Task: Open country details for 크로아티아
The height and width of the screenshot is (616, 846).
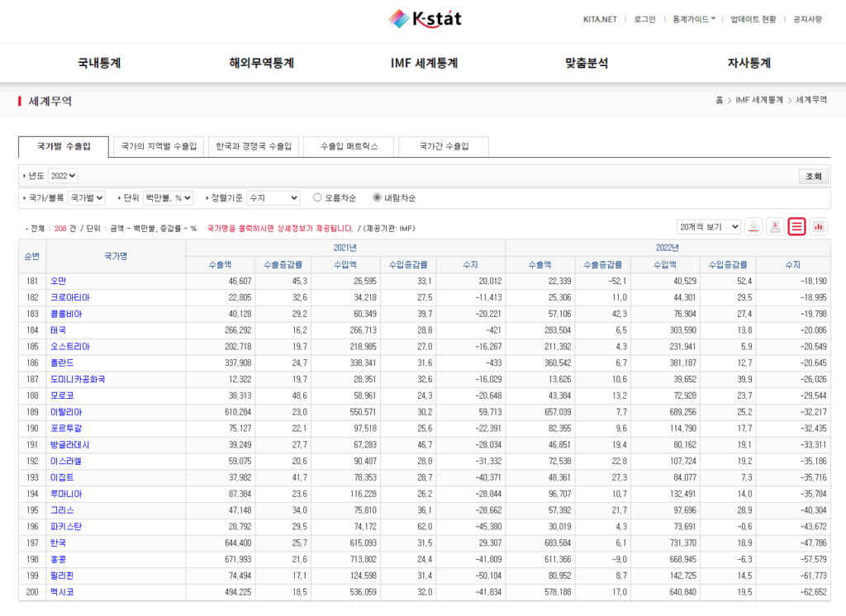Action: (70, 298)
